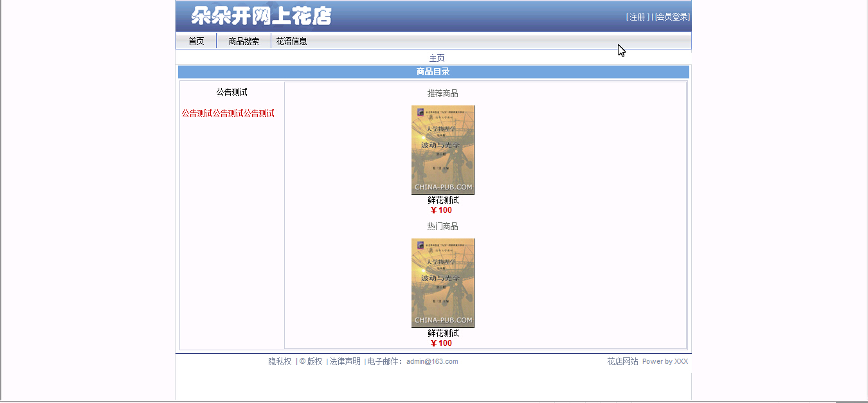Click the 注册 register link
Image resolution: width=868 pixels, height=403 pixels.
tap(638, 17)
